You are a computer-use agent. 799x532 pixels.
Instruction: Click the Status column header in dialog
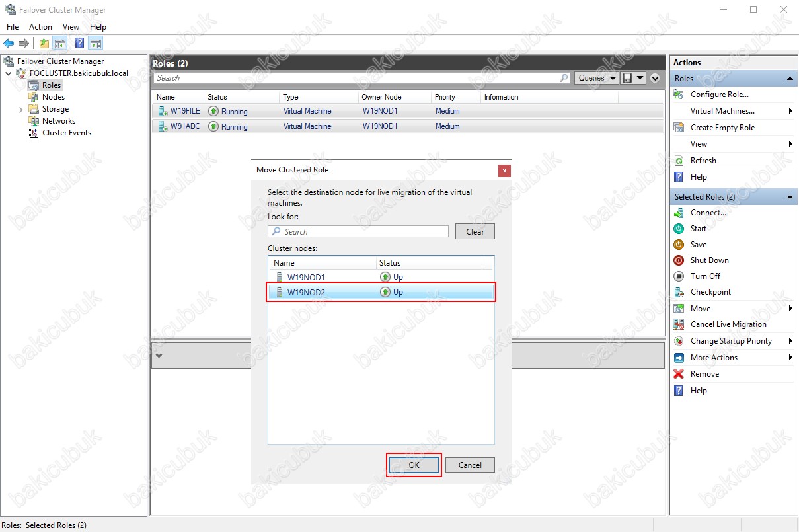[430, 263]
